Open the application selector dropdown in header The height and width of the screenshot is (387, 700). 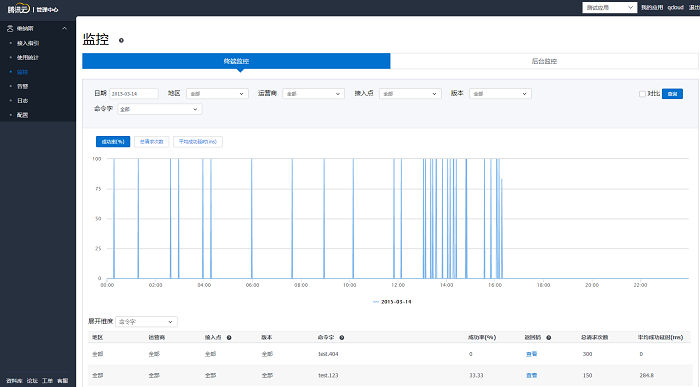click(609, 8)
